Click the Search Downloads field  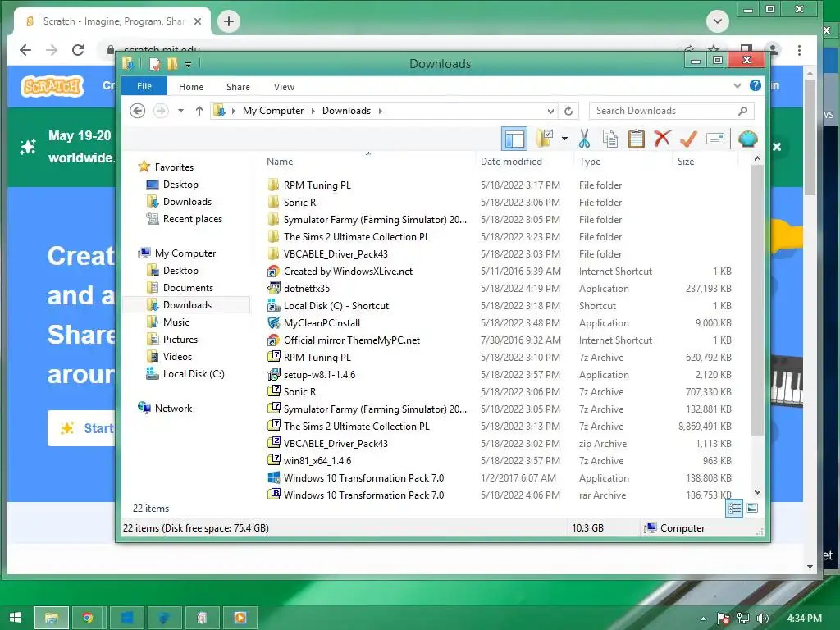click(671, 111)
